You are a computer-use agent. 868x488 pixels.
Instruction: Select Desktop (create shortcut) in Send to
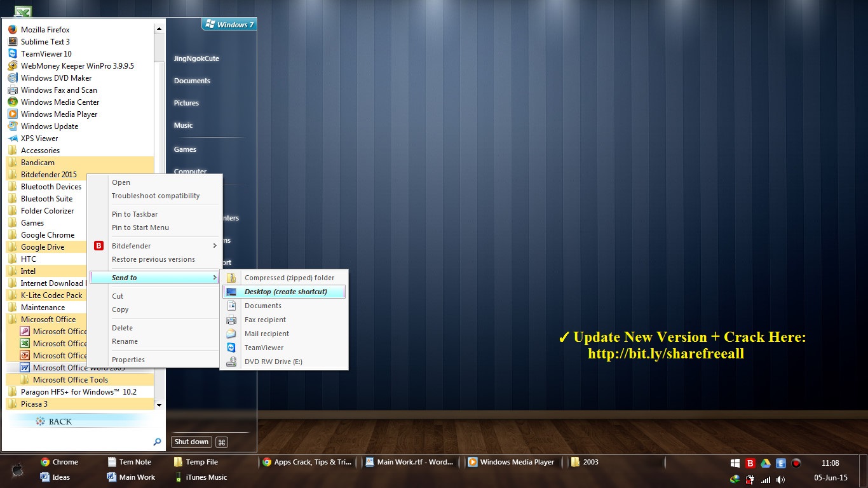coord(284,292)
